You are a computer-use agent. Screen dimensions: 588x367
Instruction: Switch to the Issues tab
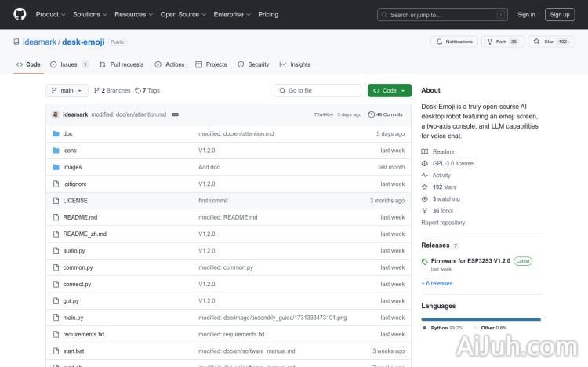69,64
